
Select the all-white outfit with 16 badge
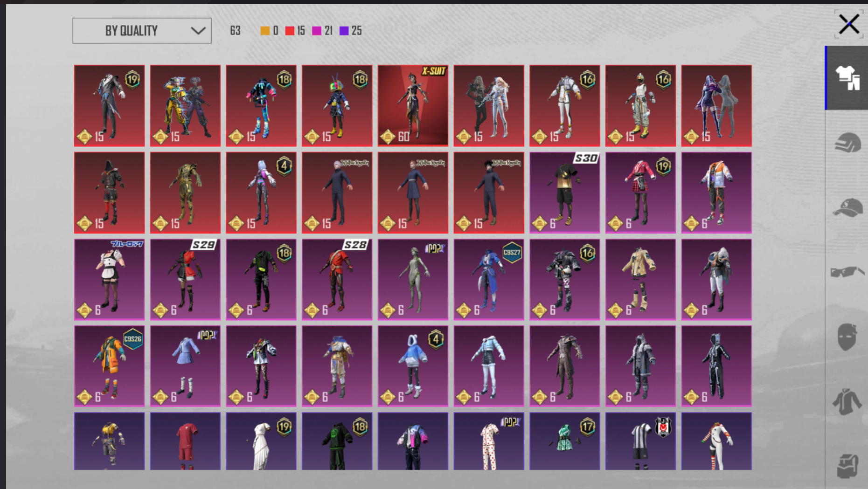click(x=565, y=105)
